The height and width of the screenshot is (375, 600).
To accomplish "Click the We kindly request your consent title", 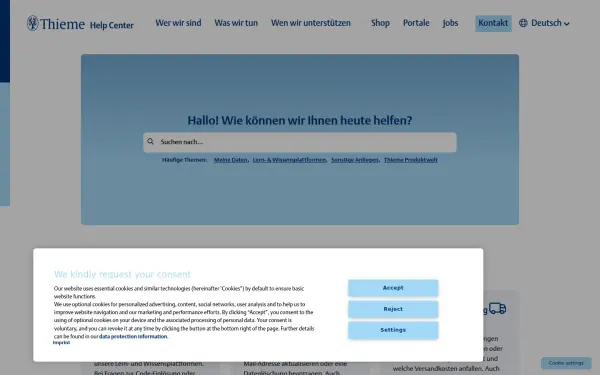I will click(x=122, y=274).
